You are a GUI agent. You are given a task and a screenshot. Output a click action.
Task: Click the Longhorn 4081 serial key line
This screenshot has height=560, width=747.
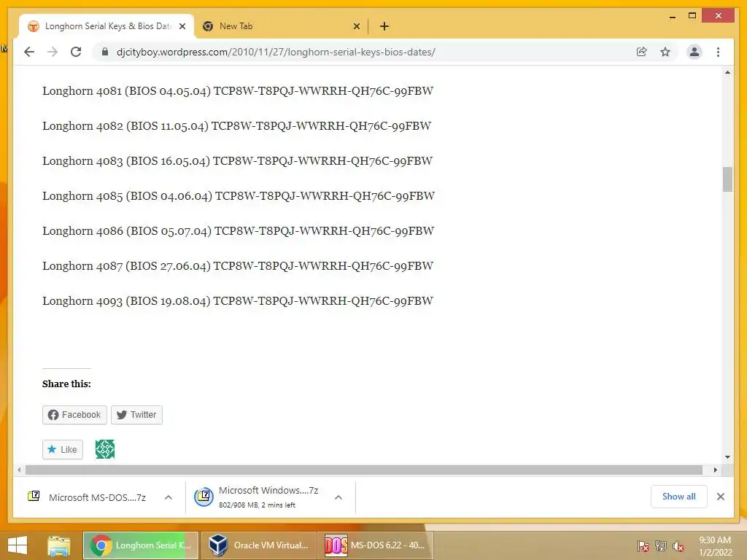[x=238, y=91]
